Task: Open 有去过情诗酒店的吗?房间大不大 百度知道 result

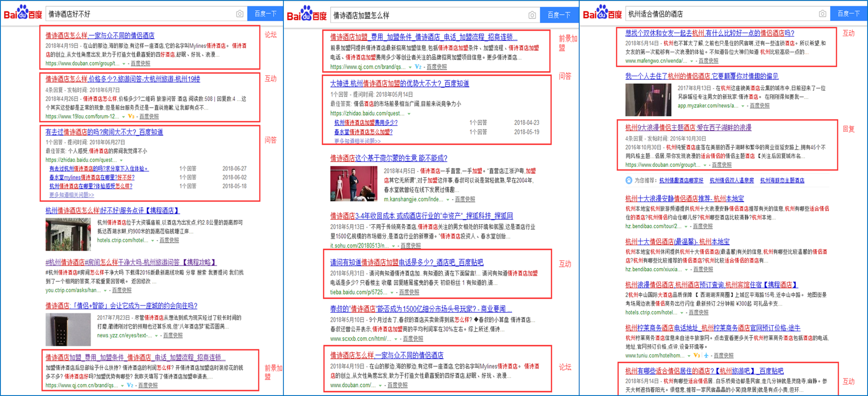Action: coord(104,132)
